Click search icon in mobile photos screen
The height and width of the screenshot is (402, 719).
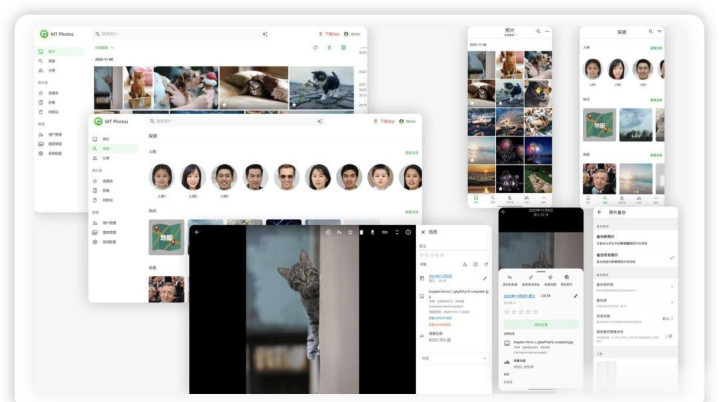538,31
